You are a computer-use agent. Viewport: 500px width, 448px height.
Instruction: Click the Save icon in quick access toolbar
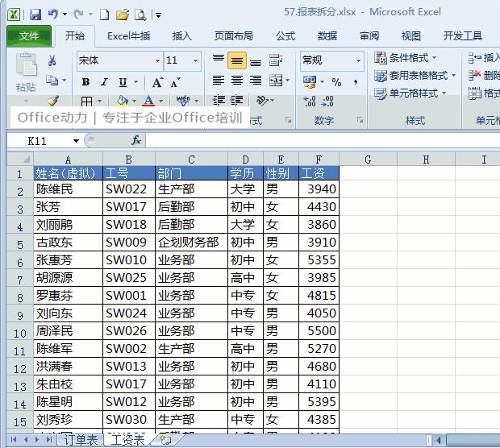tap(35, 15)
